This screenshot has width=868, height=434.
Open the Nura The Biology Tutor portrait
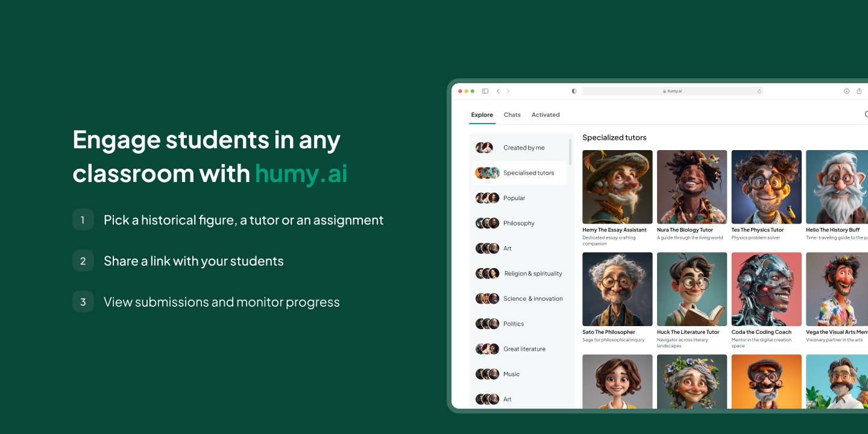pyautogui.click(x=692, y=187)
